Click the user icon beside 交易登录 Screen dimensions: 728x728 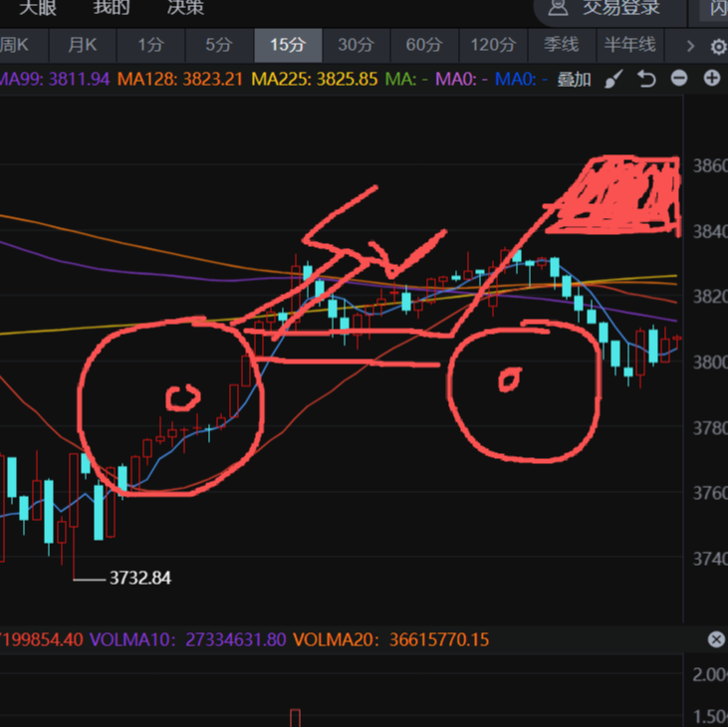click(559, 8)
